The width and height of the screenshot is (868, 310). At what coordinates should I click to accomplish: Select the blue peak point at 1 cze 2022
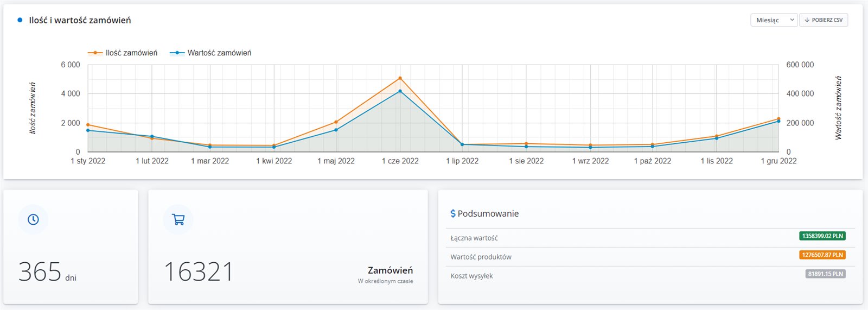[x=400, y=91]
